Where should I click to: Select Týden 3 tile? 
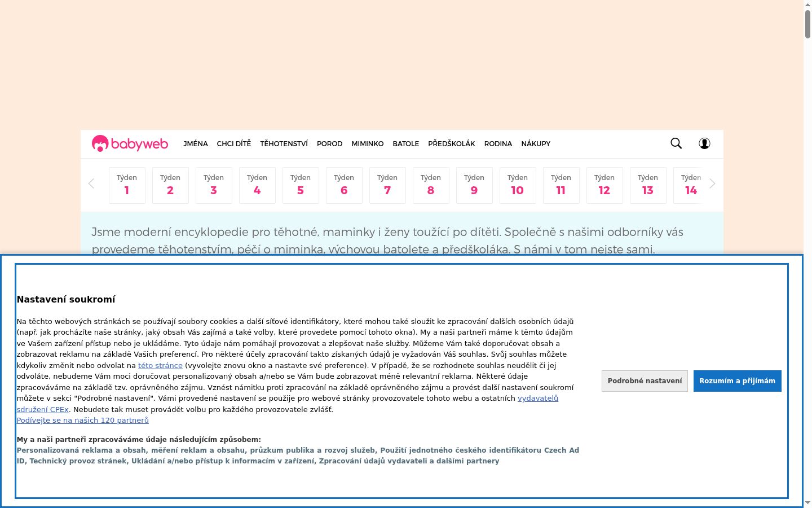[214, 185]
